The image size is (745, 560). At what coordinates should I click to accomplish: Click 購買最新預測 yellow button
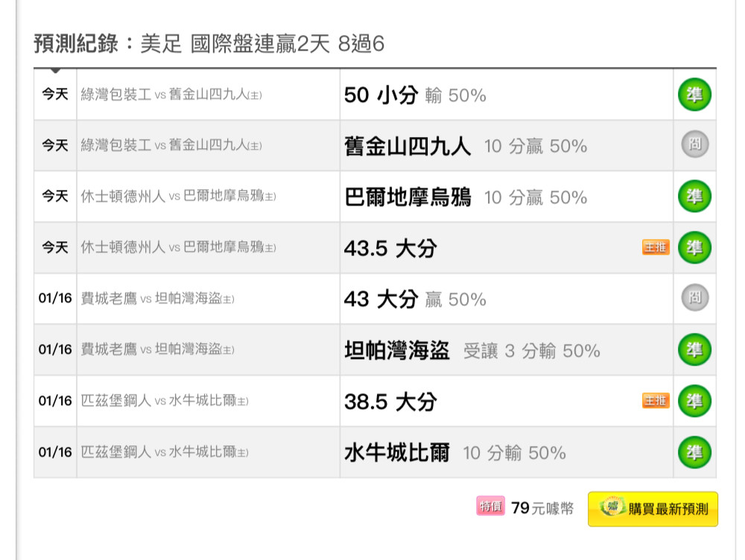[x=653, y=509]
